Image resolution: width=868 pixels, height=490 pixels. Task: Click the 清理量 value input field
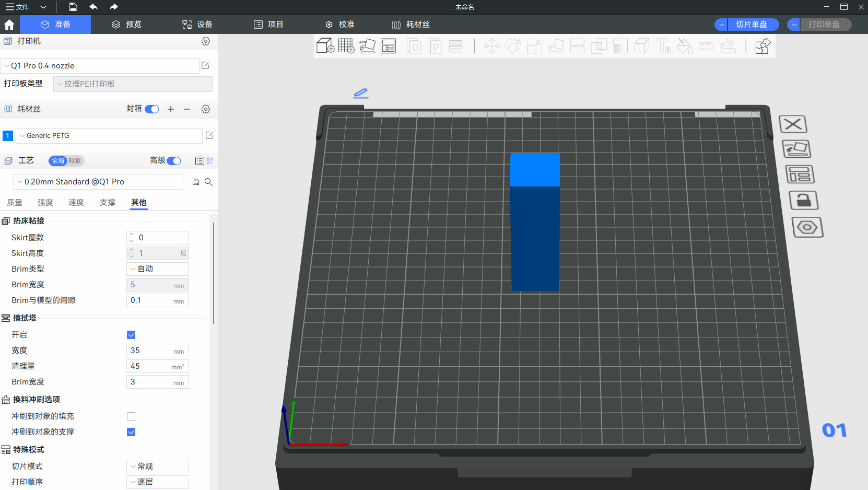[x=149, y=366]
